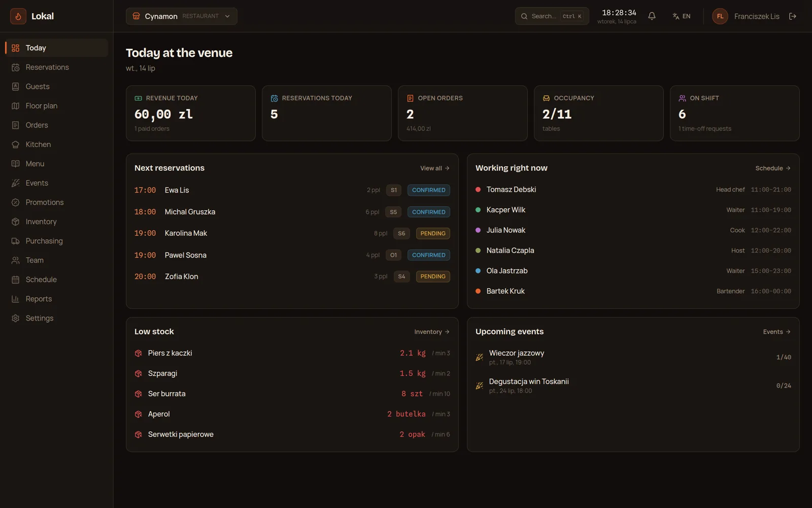812x508 pixels.
Task: Click the Events party icon in sidebar
Action: point(16,183)
